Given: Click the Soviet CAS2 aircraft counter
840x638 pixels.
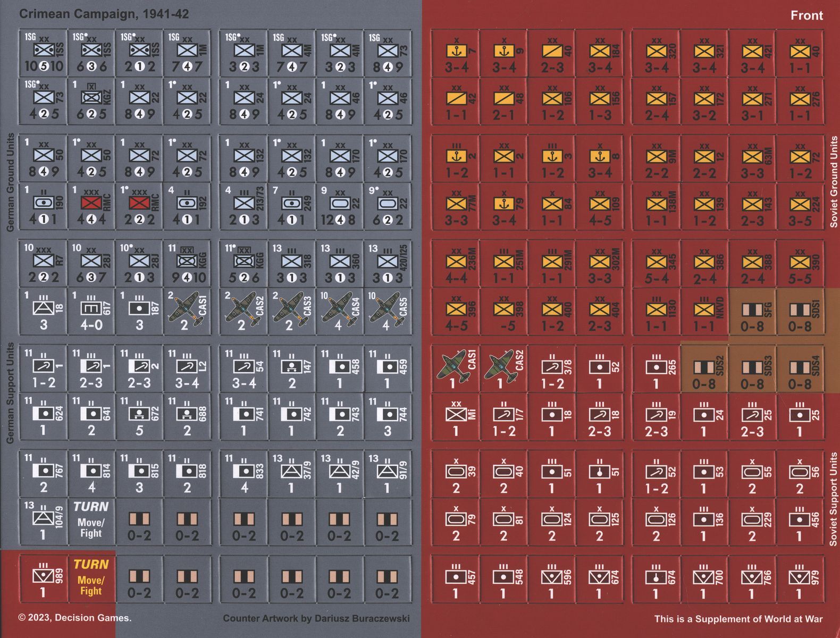Looking at the screenshot, I should 503,368.
